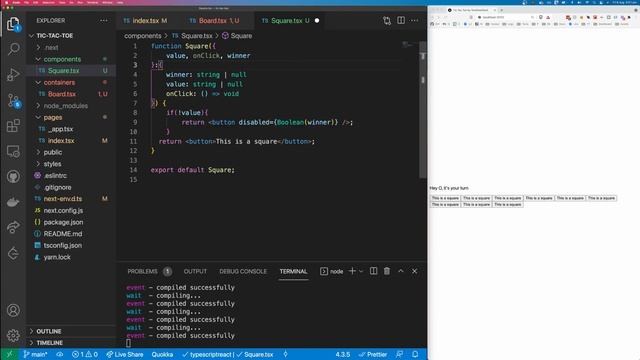The height and width of the screenshot is (360, 640).
Task: Open the GitHub view in activity bar
Action: [13, 177]
